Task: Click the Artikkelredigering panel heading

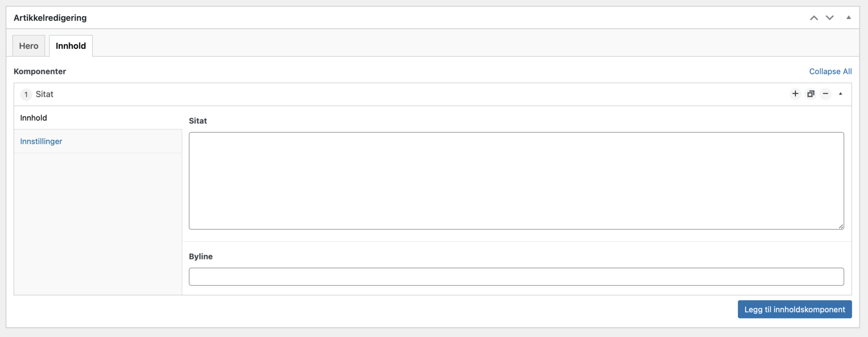Action: [x=50, y=18]
